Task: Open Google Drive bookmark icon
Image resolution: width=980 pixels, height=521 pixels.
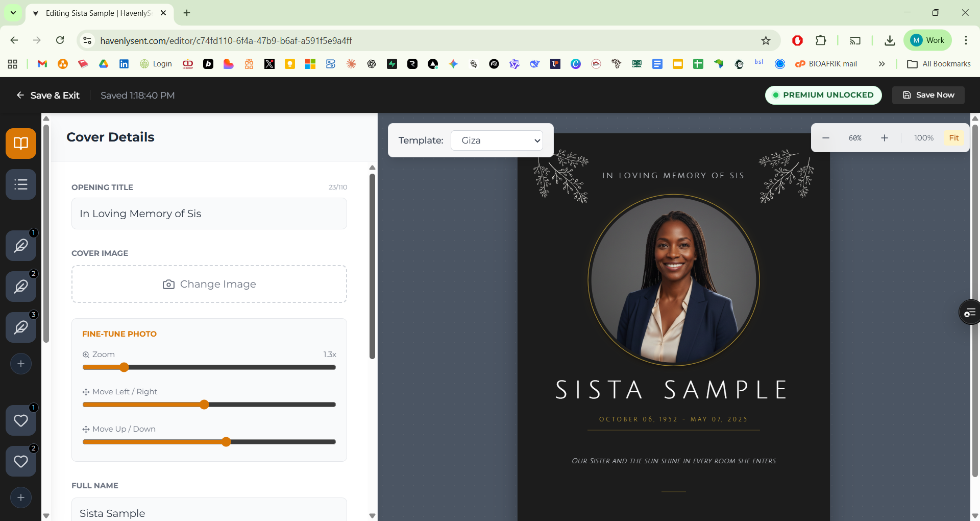Action: [x=104, y=64]
